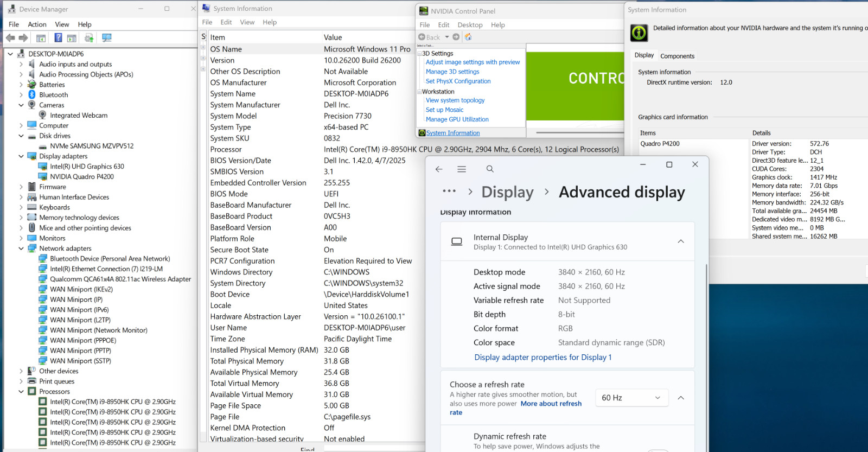868x452 pixels.
Task: Click the System Information link in NVIDIA panel
Action: point(453,133)
